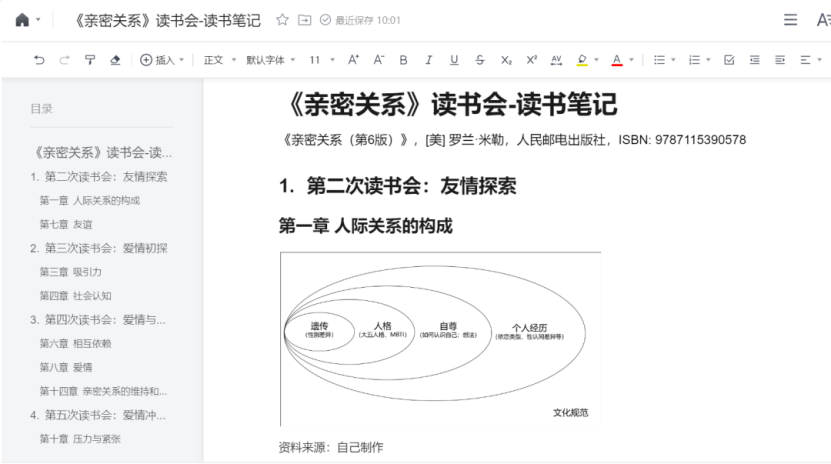Click the undo arrow in toolbar

38,60
